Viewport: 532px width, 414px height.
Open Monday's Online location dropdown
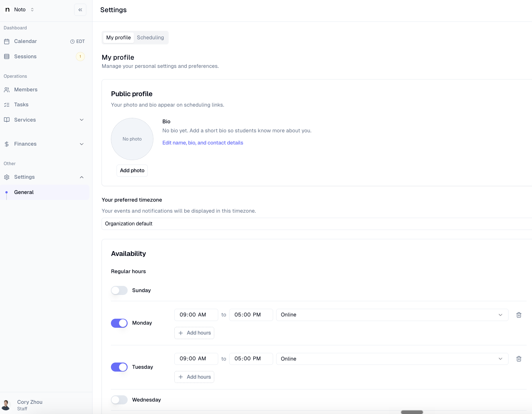click(x=392, y=315)
